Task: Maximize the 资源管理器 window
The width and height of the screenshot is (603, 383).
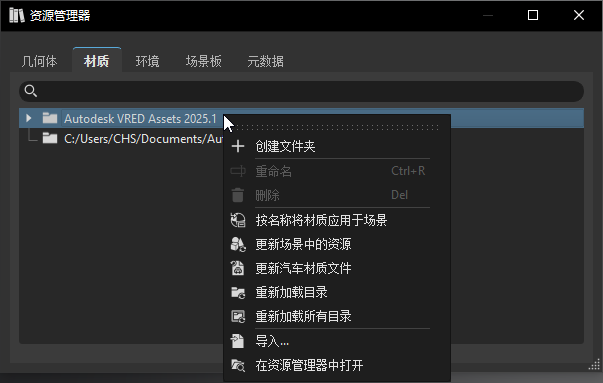Action: (533, 15)
